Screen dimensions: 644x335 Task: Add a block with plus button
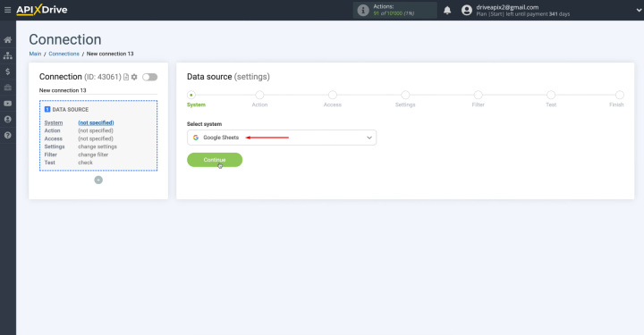click(98, 180)
